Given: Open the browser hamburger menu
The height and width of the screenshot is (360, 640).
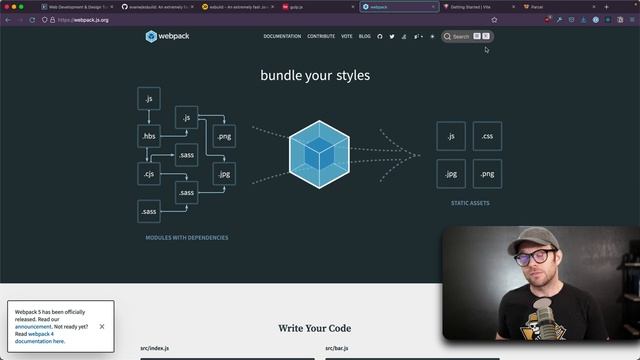Looking at the screenshot, I should pyautogui.click(x=632, y=20).
